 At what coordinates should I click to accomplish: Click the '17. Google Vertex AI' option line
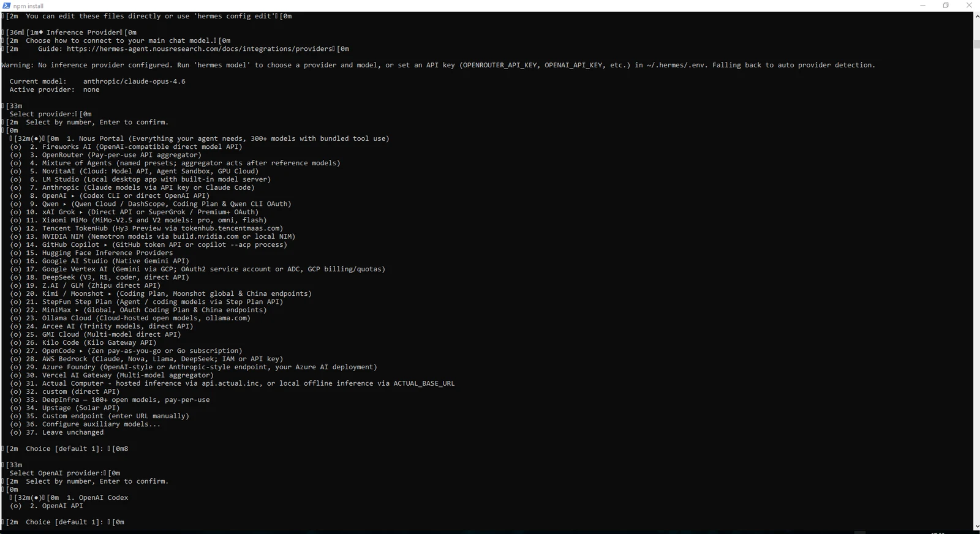(198, 269)
